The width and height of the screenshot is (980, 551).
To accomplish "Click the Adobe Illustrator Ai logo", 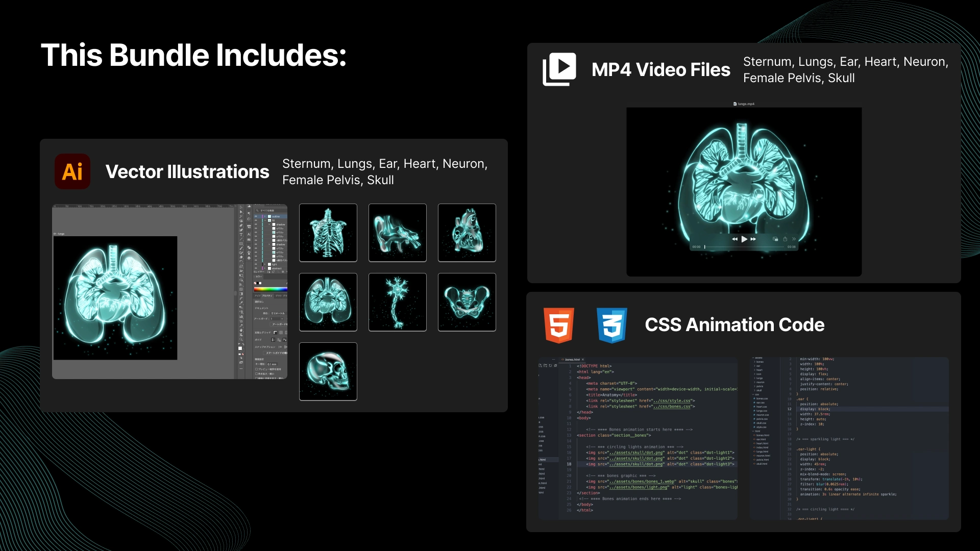I will (72, 171).
